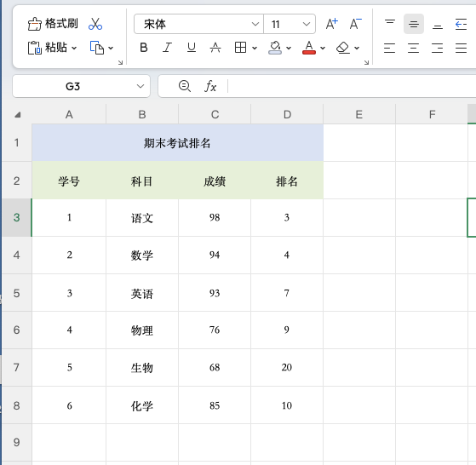Expand the Copy options arrow
Screen dimensions: 476x465
pos(111,48)
